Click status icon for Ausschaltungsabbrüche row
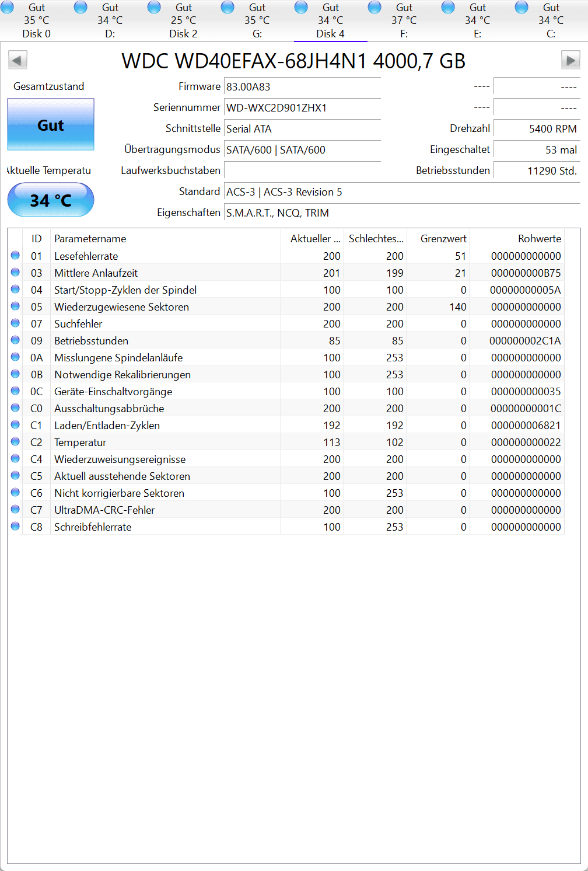 [x=15, y=407]
